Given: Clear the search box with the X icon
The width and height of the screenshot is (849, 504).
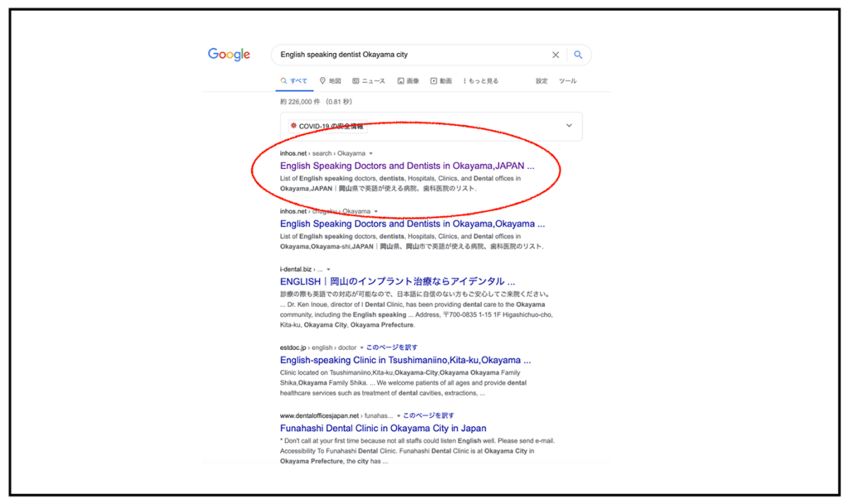Looking at the screenshot, I should tap(555, 55).
